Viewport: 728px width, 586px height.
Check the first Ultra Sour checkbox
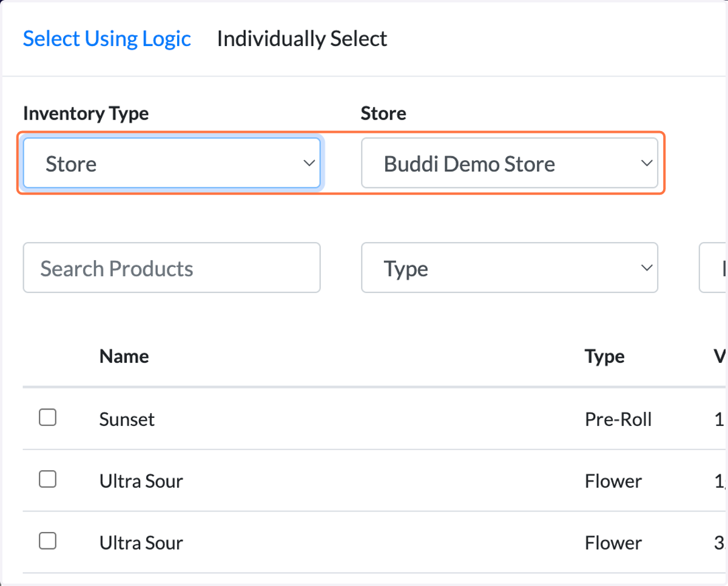pyautogui.click(x=48, y=479)
